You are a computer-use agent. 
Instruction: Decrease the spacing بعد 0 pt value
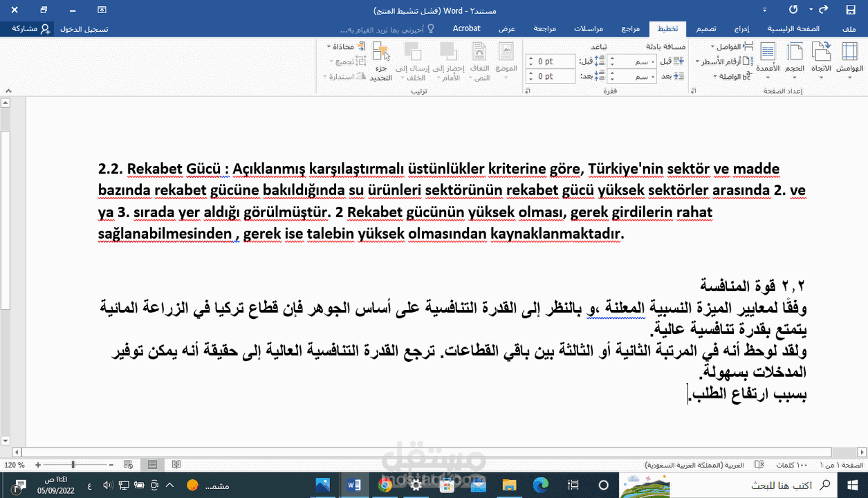coord(531,80)
